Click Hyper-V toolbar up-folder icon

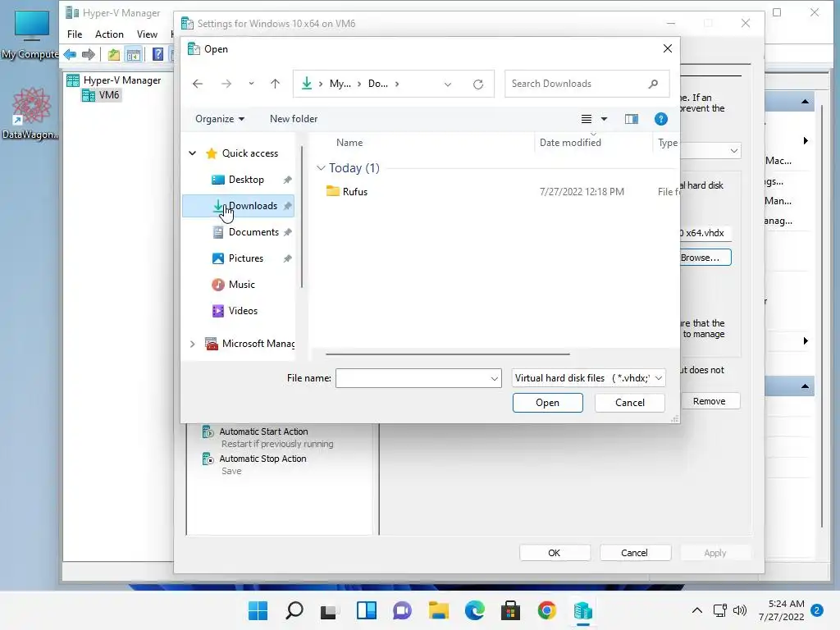pos(113,54)
